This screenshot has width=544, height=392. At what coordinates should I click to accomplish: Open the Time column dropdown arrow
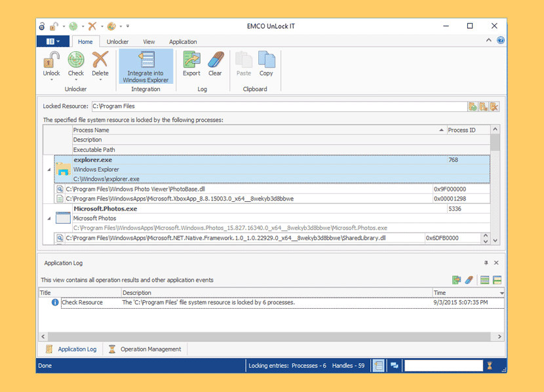point(501,293)
